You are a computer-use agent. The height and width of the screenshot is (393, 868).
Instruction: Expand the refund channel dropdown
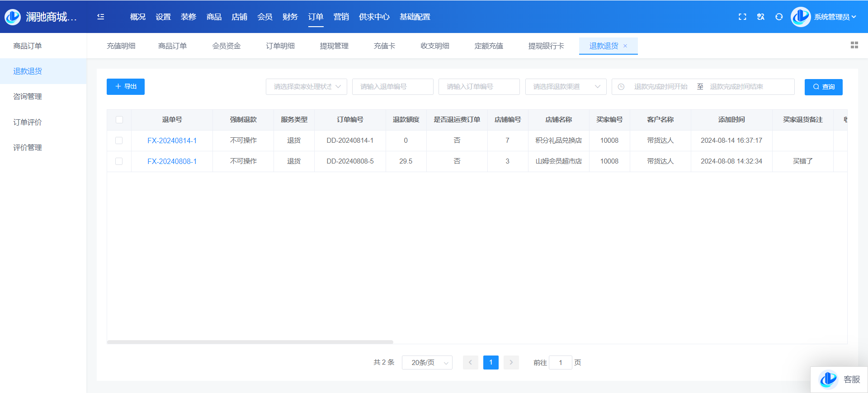point(565,87)
